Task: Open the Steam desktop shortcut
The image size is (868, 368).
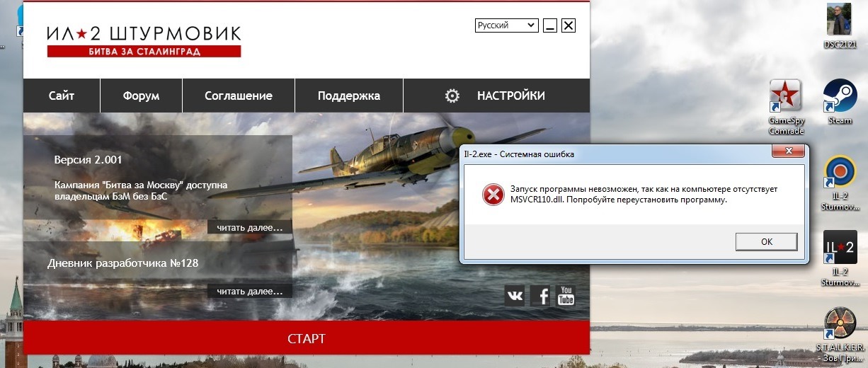Action: click(x=840, y=102)
